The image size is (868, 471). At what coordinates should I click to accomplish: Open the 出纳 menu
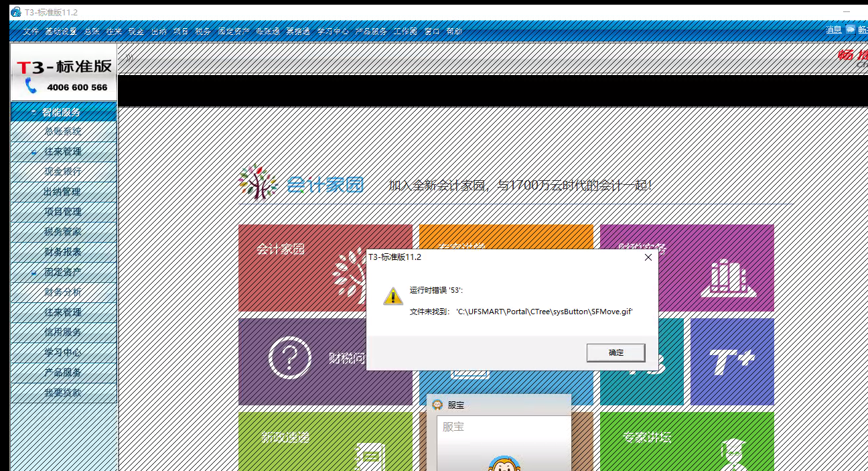(159, 31)
